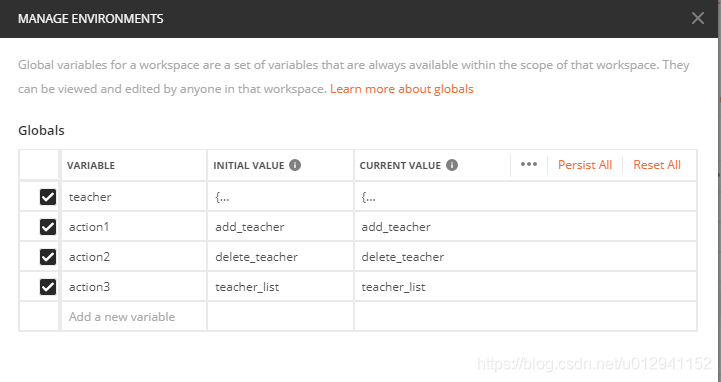Click the empty initial value cell in new row

(280, 317)
